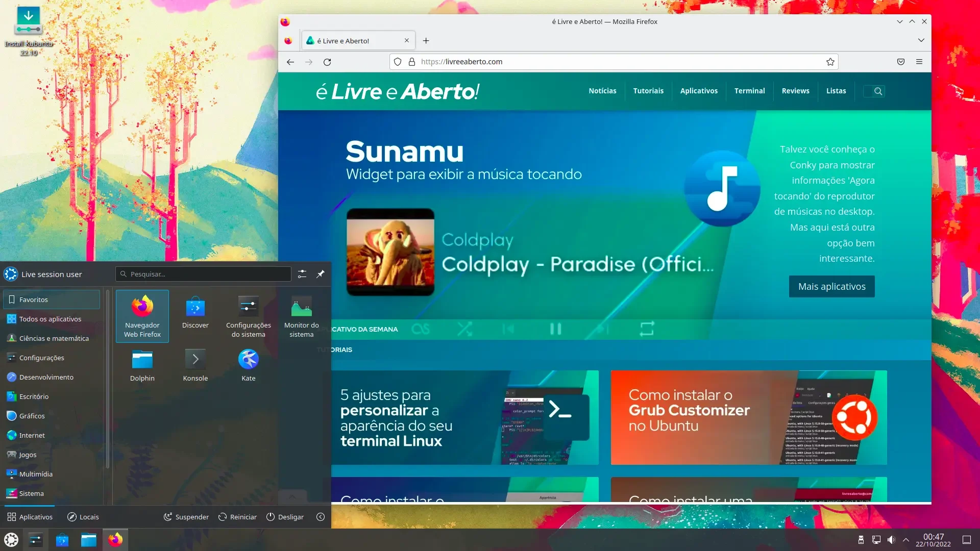Click the Dolphin taskbar icon
The height and width of the screenshot is (551, 980).
point(89,539)
